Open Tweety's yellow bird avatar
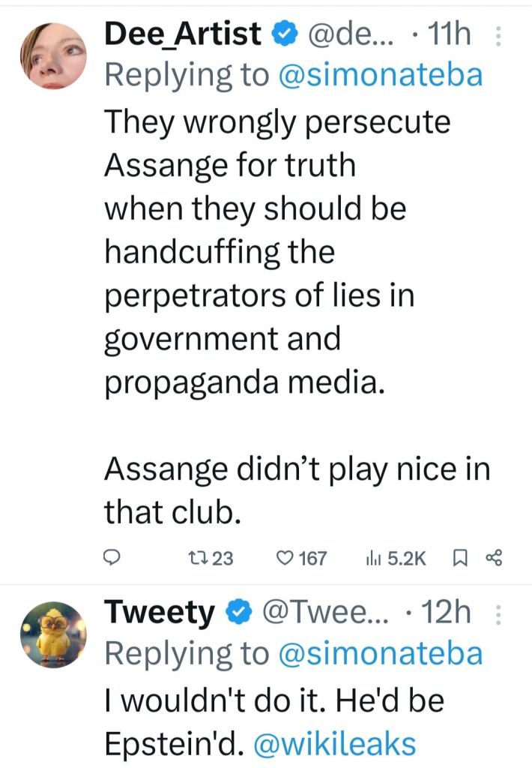Image resolution: width=532 pixels, height=768 pixels. pyautogui.click(x=52, y=634)
